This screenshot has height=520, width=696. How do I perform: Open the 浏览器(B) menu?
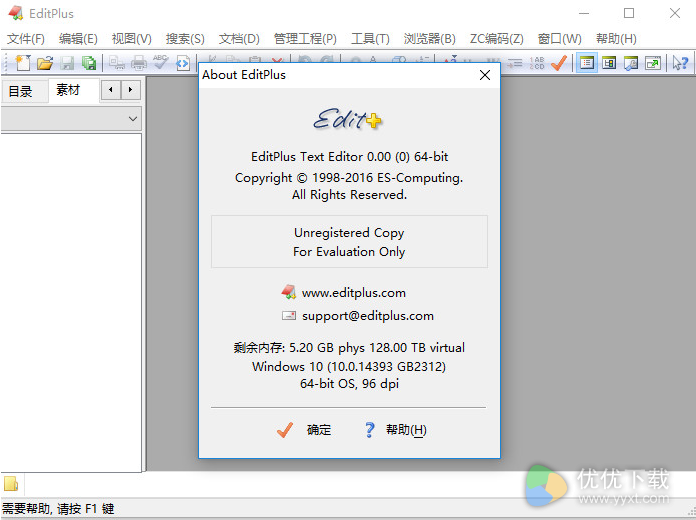[x=429, y=39]
